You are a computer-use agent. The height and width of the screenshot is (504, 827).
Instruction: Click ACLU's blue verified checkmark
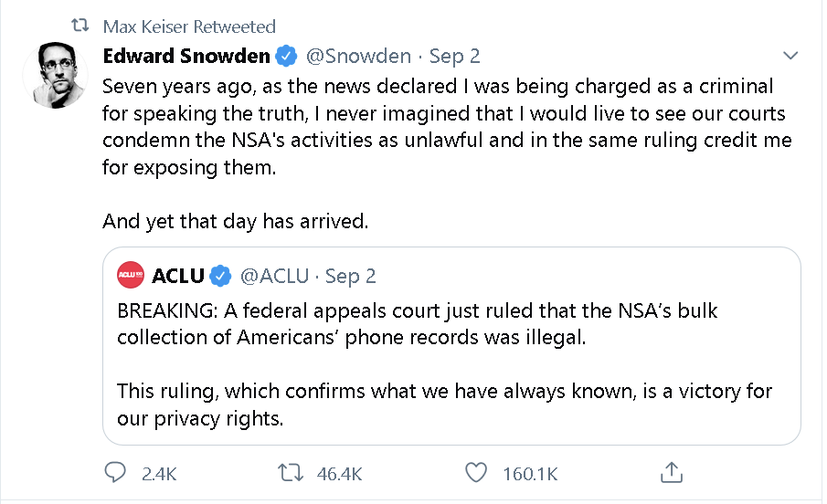pos(220,276)
